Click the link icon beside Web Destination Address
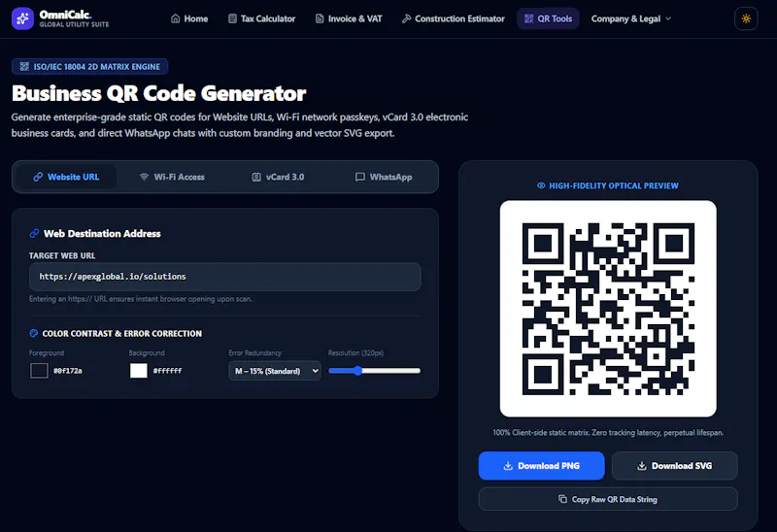777x532 pixels. click(34, 233)
